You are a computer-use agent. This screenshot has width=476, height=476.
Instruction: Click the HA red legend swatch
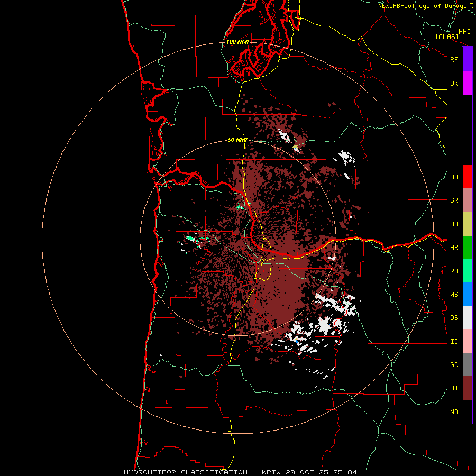[x=467, y=177]
